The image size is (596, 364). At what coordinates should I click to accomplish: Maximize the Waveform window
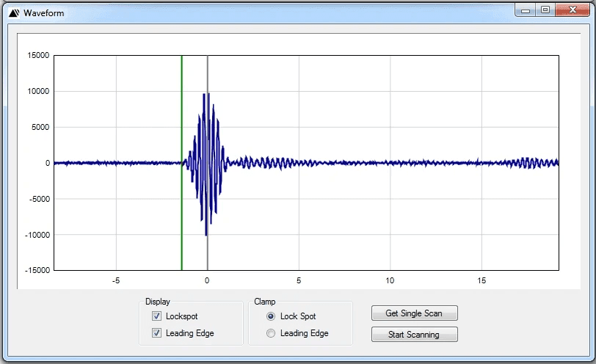click(545, 10)
